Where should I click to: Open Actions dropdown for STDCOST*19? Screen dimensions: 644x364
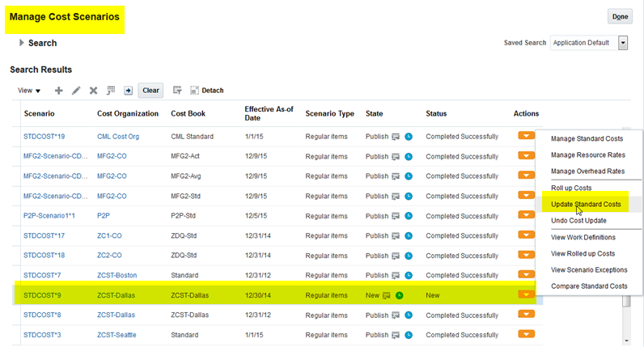526,136
